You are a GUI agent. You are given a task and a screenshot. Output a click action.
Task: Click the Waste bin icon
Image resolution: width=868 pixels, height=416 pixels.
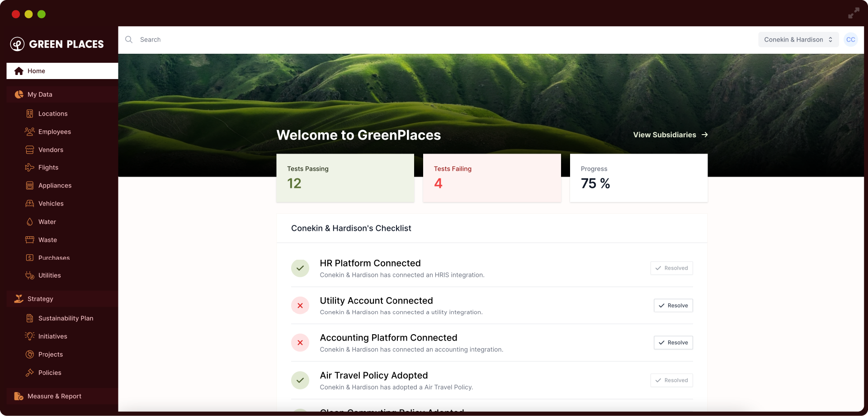pos(30,240)
